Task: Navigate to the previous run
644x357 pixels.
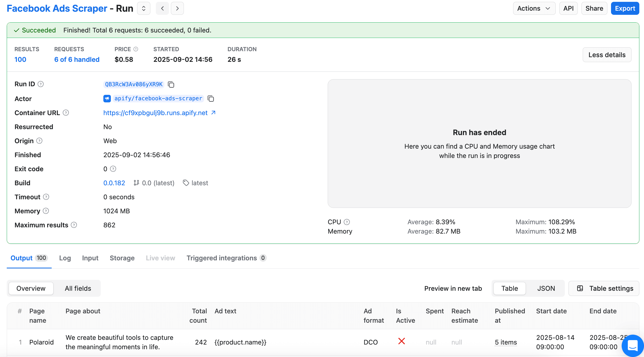Action: [x=162, y=8]
